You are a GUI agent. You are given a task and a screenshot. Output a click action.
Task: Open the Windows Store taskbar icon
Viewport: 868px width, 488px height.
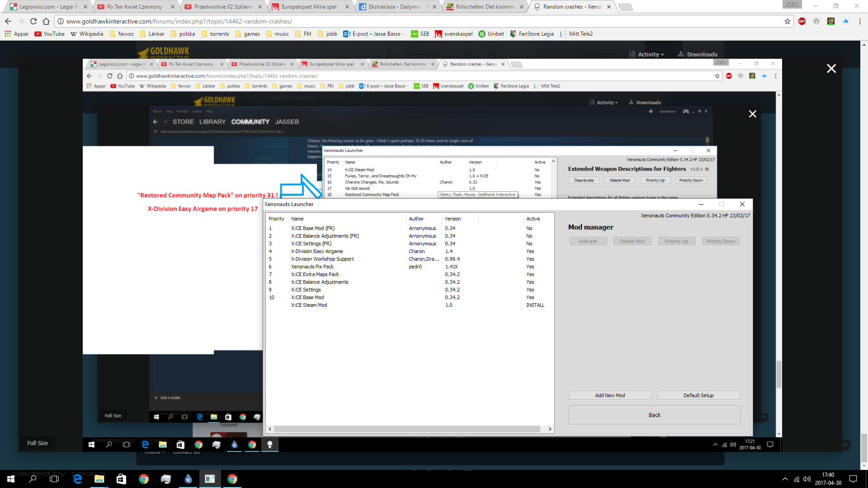point(121,479)
